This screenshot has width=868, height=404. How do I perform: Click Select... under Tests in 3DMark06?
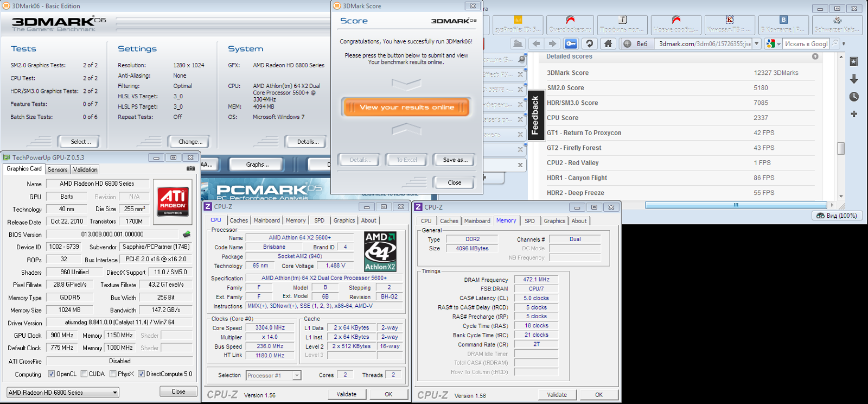pyautogui.click(x=80, y=142)
